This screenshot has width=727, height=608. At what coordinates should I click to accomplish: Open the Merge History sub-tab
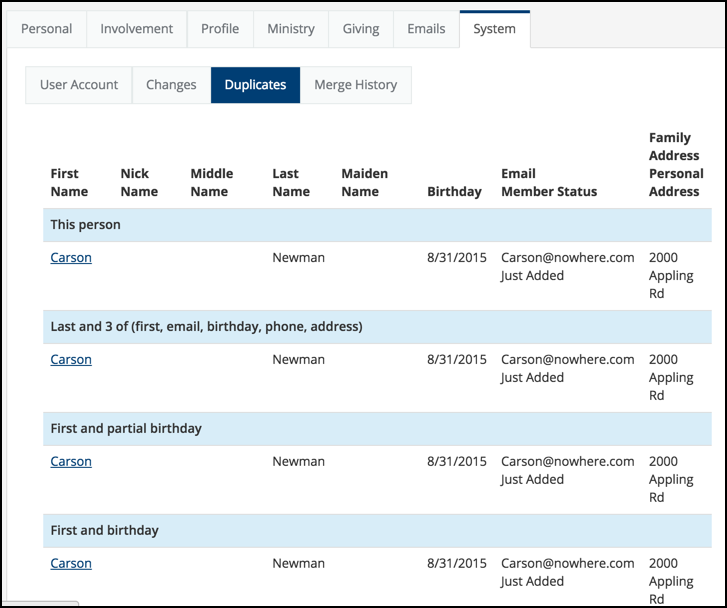pyautogui.click(x=356, y=85)
